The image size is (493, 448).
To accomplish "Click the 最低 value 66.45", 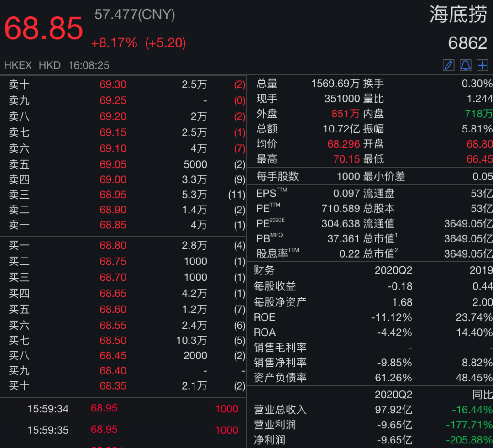I will click(x=479, y=159).
